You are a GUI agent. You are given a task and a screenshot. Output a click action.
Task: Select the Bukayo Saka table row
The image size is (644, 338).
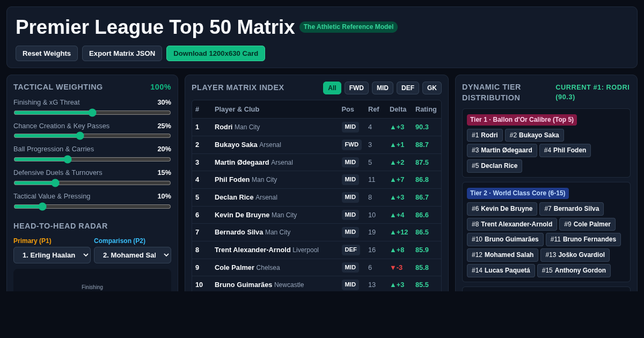(317, 145)
